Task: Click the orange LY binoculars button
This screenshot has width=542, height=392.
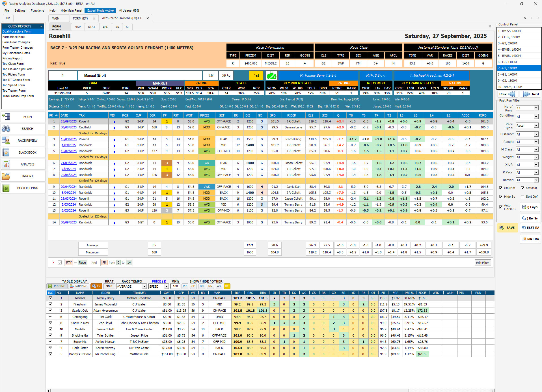Action: click(96, 286)
